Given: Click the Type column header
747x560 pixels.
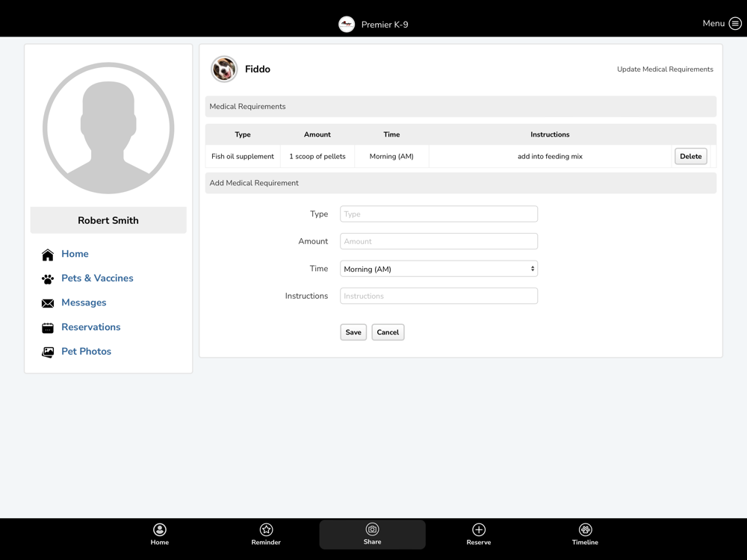Looking at the screenshot, I should [243, 134].
